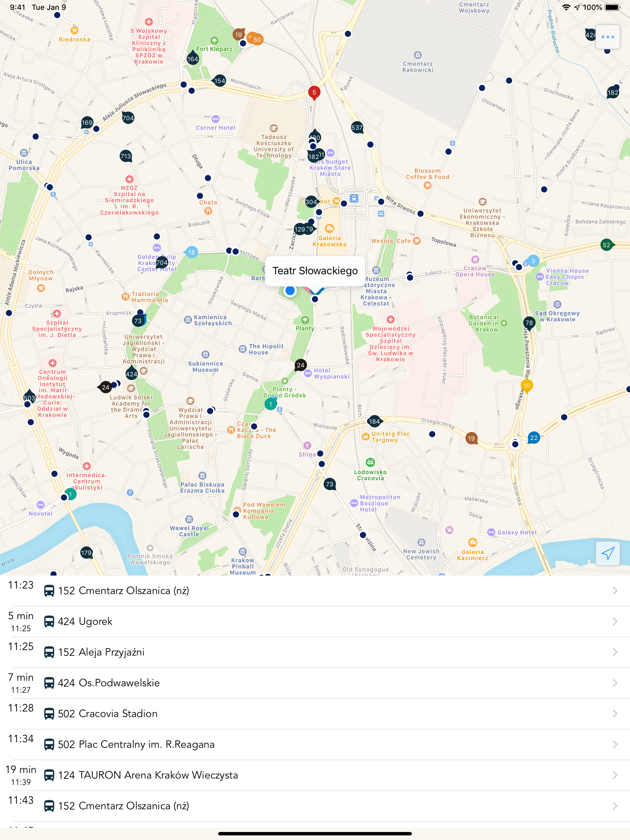Tap the locate-me arrow button on map
This screenshot has height=840, width=630.
point(608,553)
